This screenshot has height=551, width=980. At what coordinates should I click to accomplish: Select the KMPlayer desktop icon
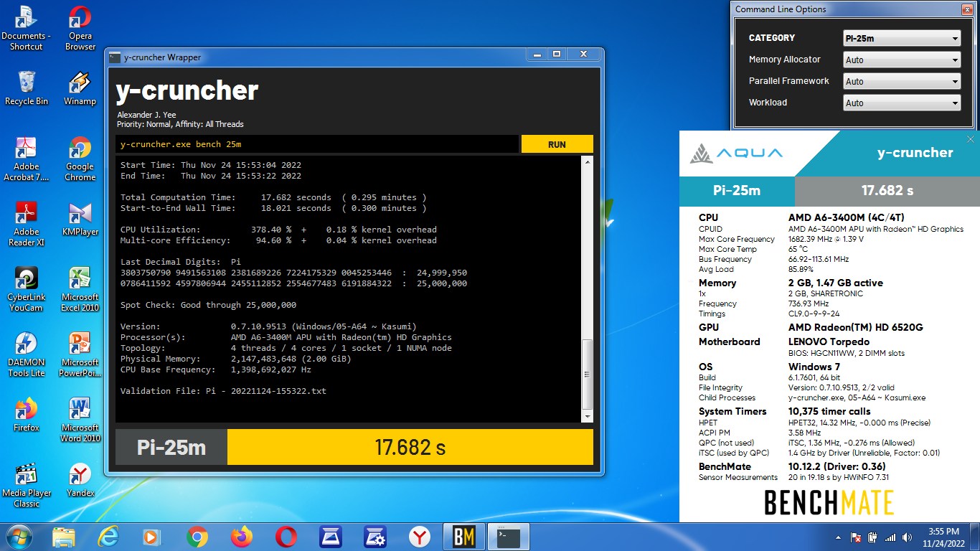click(80, 219)
